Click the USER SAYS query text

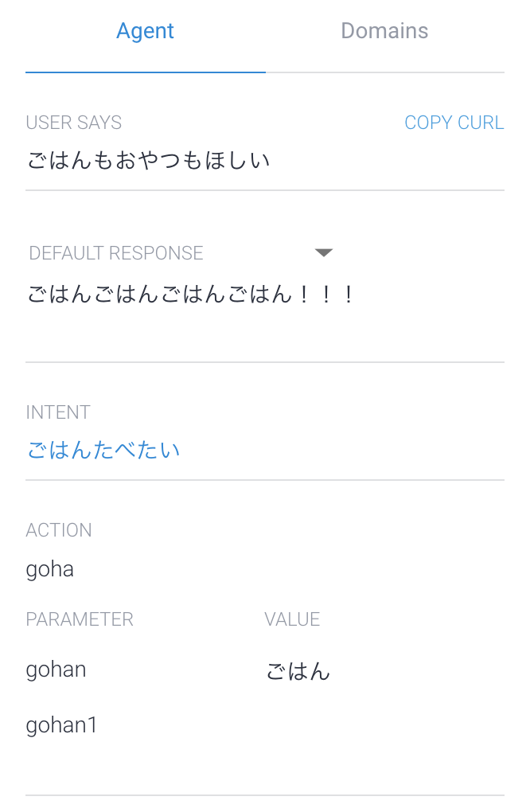pyautogui.click(x=148, y=159)
